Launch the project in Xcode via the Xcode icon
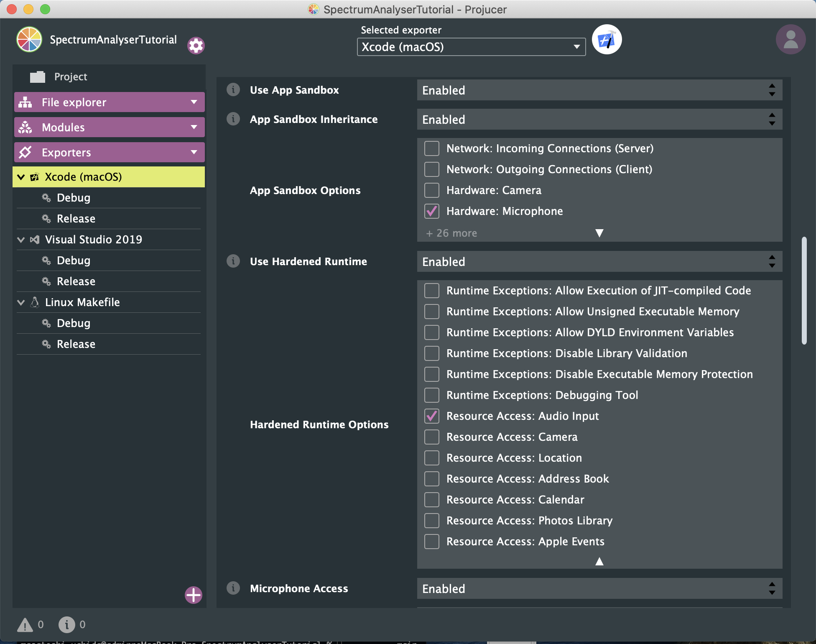 coord(607,39)
